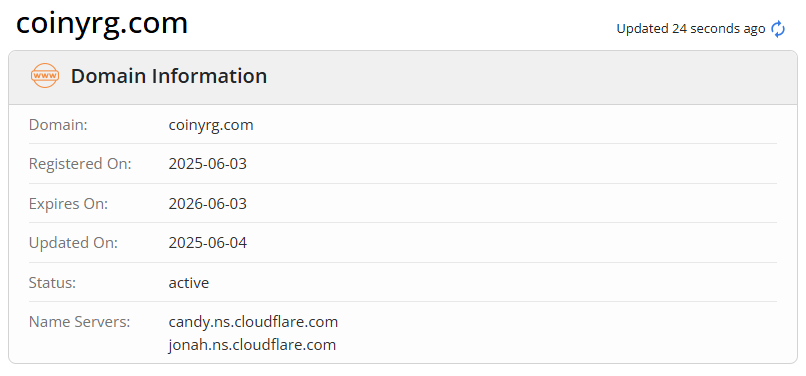The width and height of the screenshot is (806, 376).
Task: Click candy.ns.cloudflare.com name server
Action: 253,322
